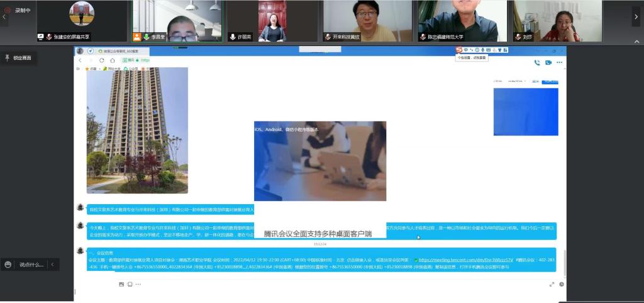
Task: Click the orange host icon beside 李昌奎
Action: (x=136, y=37)
